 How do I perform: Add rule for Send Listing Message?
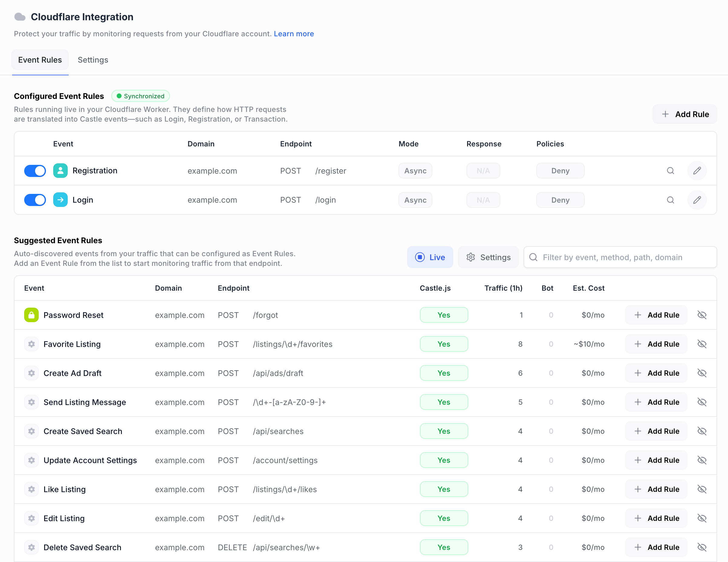tap(656, 402)
